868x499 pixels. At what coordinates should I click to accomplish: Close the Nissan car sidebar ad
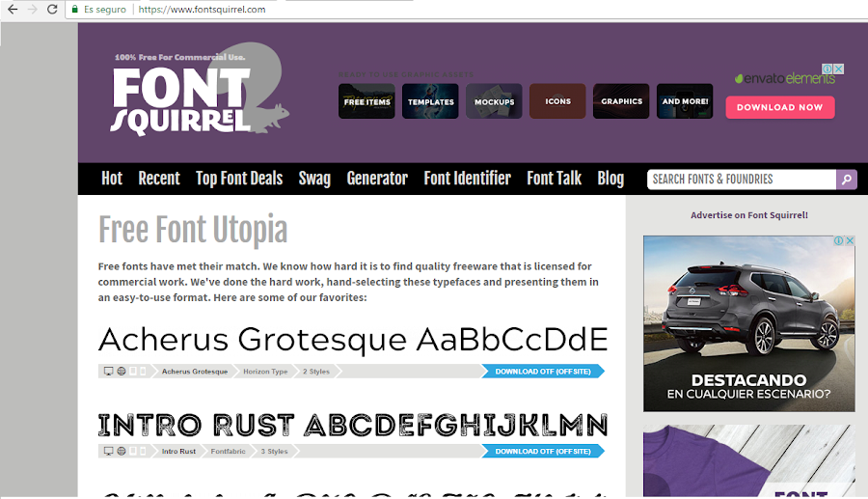coord(850,240)
